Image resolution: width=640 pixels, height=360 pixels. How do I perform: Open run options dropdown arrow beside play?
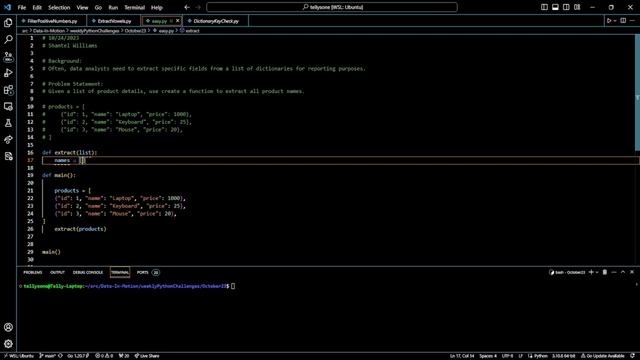(615, 21)
